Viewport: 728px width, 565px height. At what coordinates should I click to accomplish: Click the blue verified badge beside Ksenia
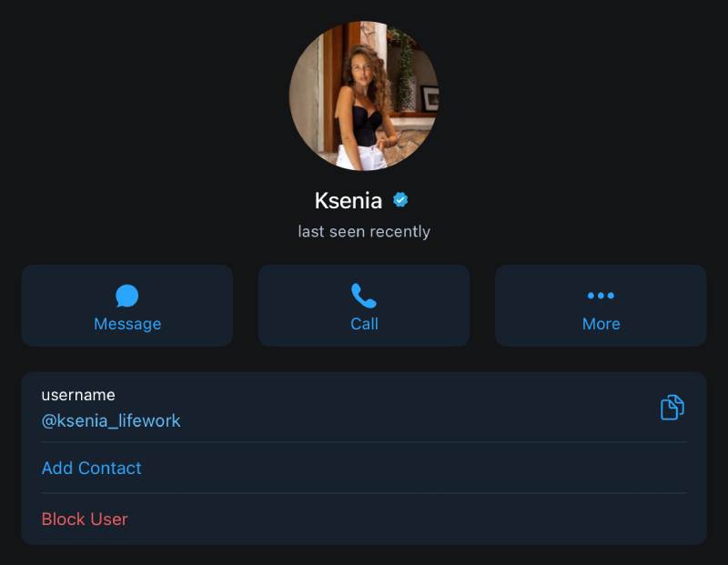400,200
